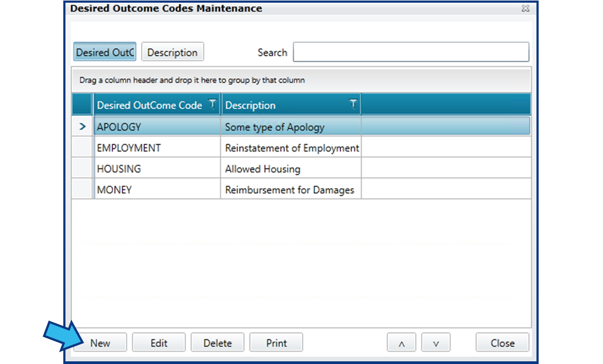Enable the Description search filter toggle
603x364 pixels.
(x=172, y=51)
